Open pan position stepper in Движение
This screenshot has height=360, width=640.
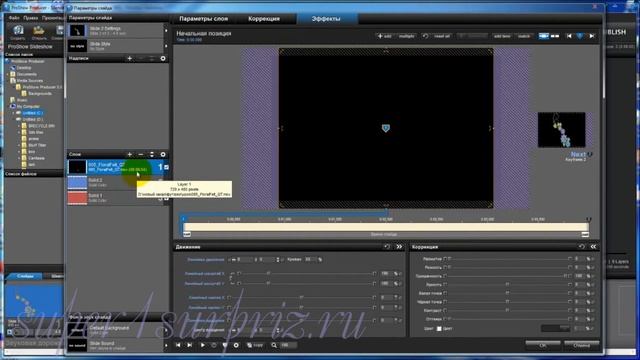tap(278, 260)
